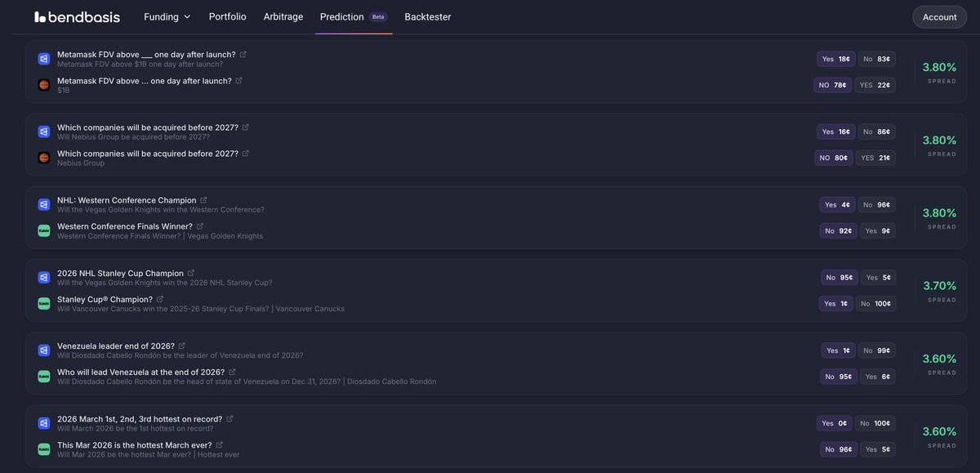Click No 95¢ on 2026 NHL Stanley Cup Champion row
This screenshot has height=473, width=980.
(x=840, y=277)
